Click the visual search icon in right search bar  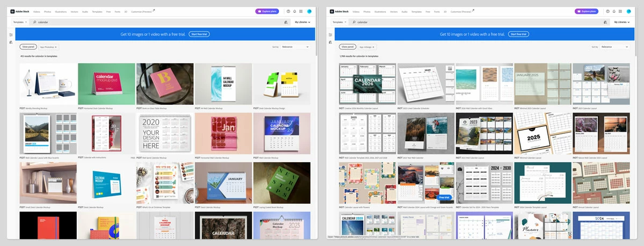(605, 23)
